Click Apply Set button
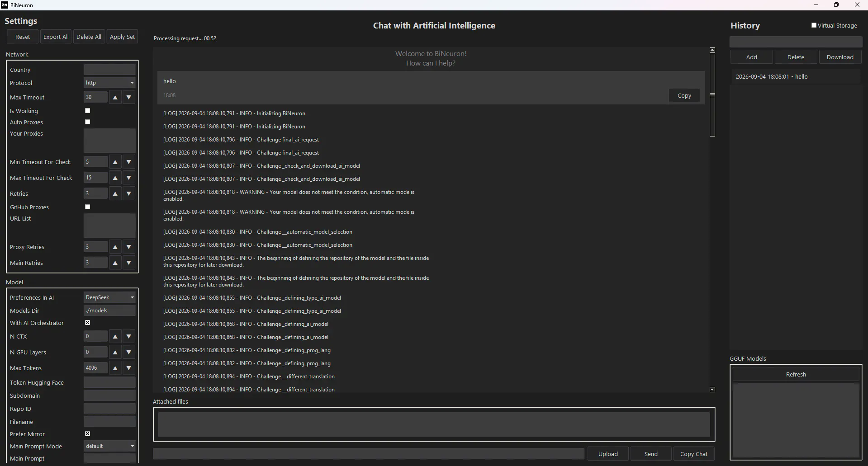 [122, 37]
